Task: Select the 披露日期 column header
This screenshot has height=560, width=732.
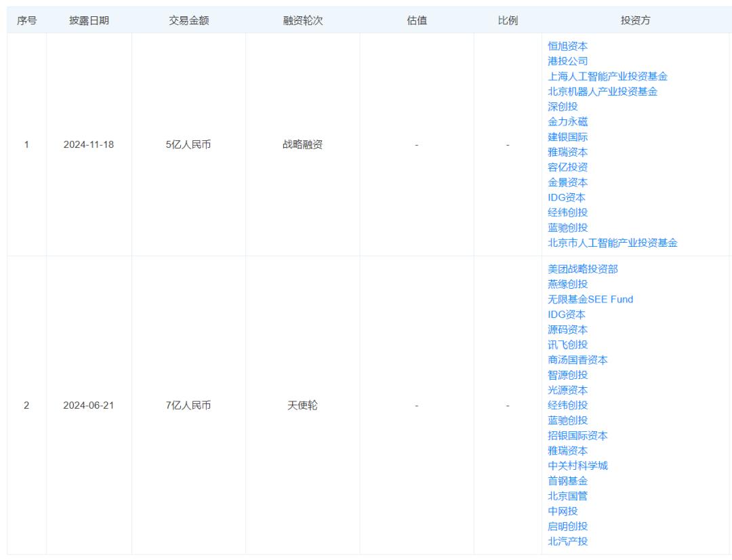Action: point(89,20)
